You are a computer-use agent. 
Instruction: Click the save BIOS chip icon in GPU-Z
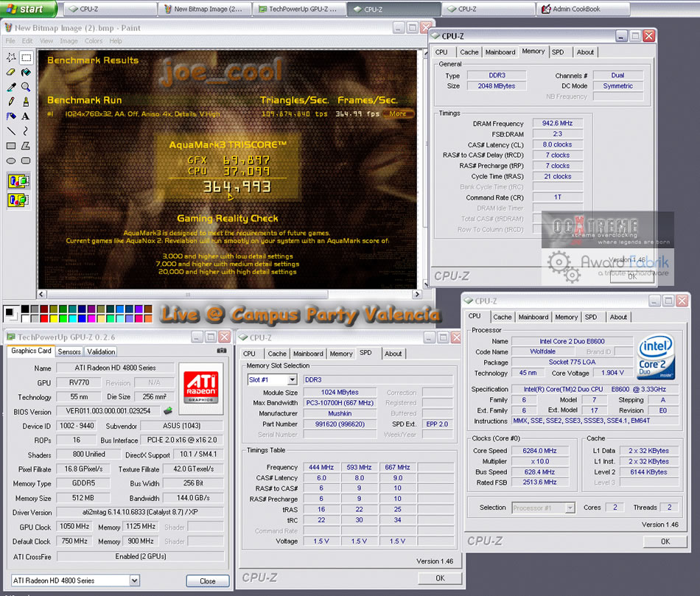tap(168, 410)
